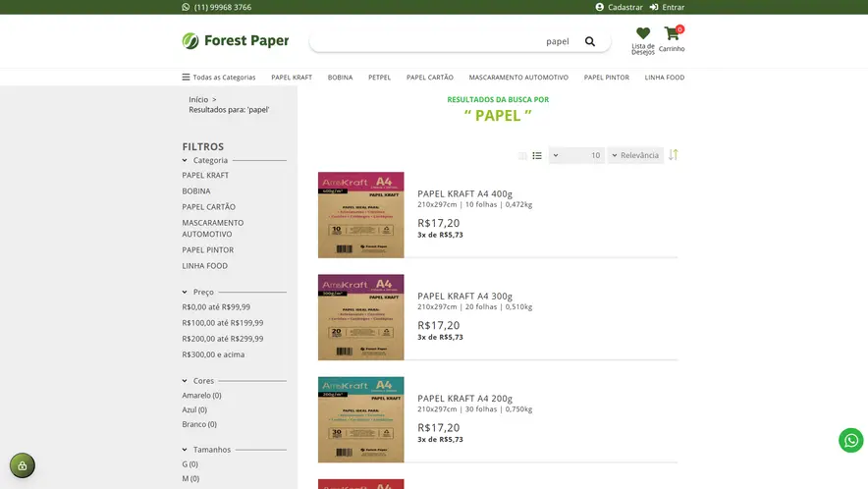Filter by size M (0)
Screen dimensions: 868x489
190,478
